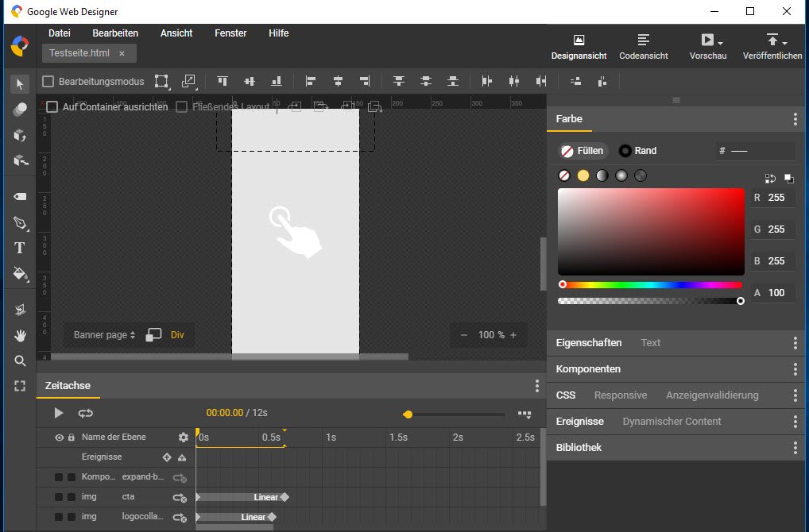
Task: Open the Datei menu
Action: 60,33
